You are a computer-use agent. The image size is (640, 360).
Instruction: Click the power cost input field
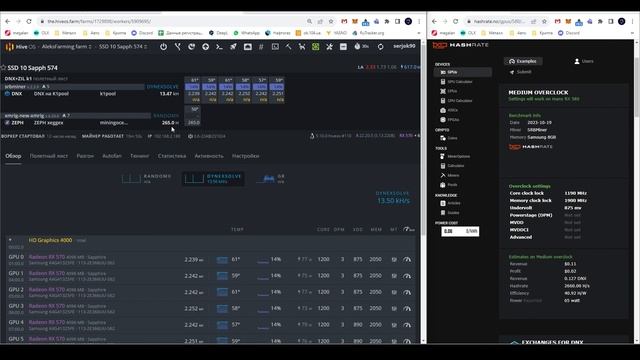coord(460,231)
